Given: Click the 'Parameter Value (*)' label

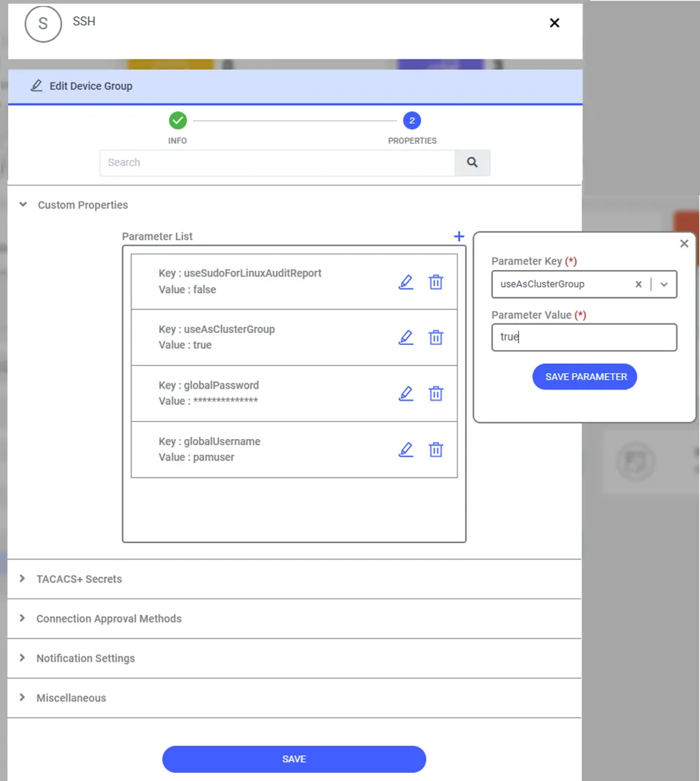Looking at the screenshot, I should pyautogui.click(x=538, y=314).
